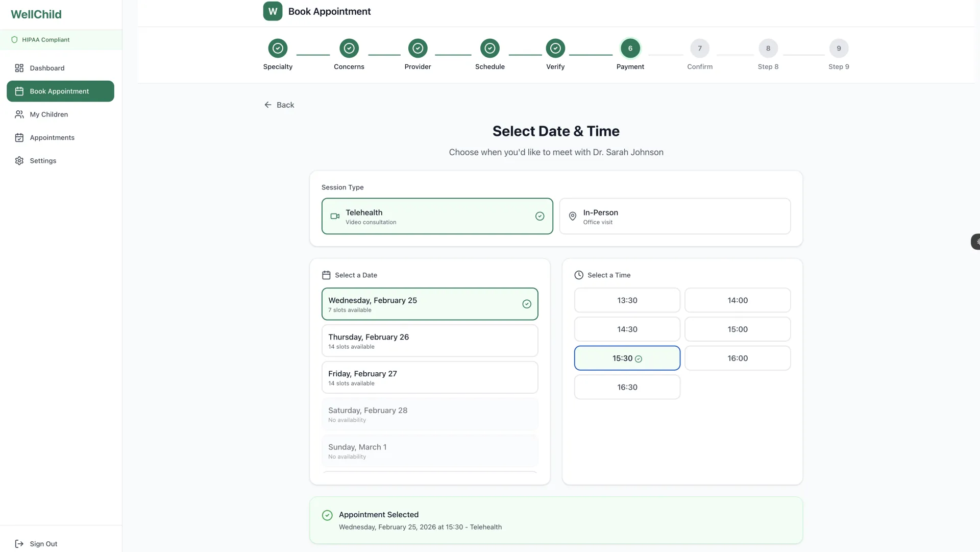
Task: Click the Sign Out arrow icon
Action: (x=19, y=544)
